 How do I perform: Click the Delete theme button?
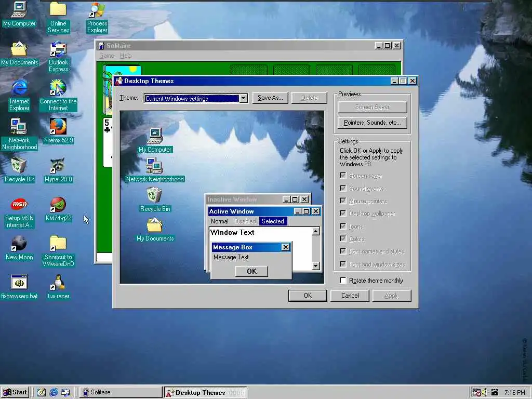click(310, 98)
